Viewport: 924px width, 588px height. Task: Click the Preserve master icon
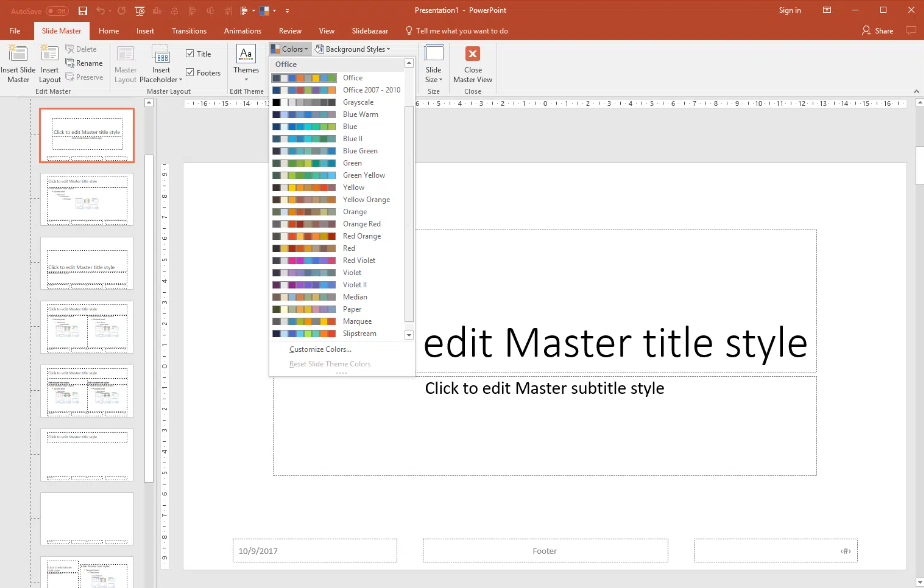pyautogui.click(x=86, y=76)
